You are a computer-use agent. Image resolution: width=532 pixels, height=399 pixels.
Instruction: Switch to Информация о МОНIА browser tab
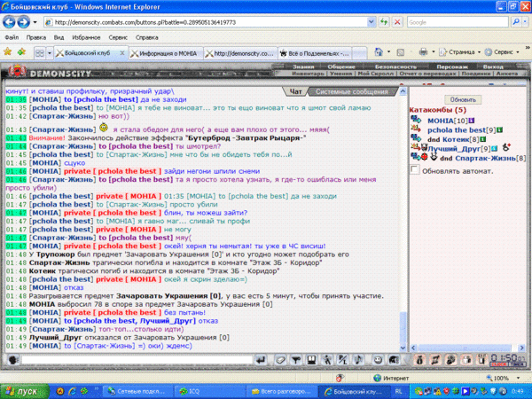(x=166, y=53)
